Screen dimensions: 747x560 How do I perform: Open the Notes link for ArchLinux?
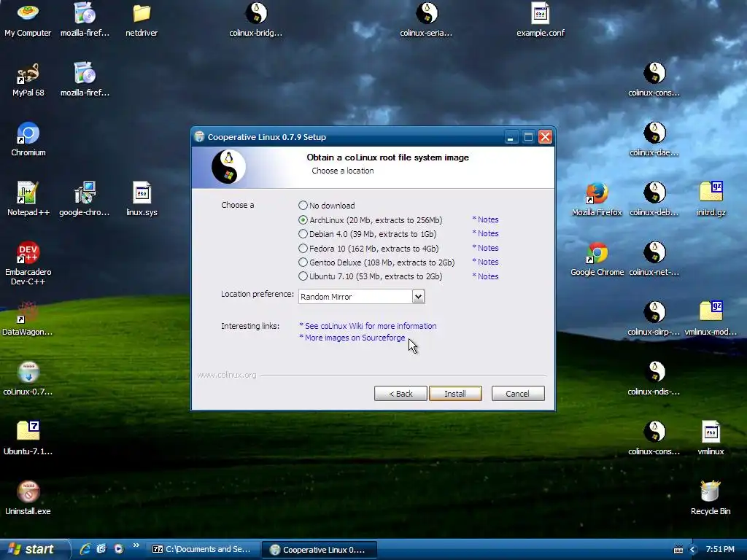click(485, 219)
